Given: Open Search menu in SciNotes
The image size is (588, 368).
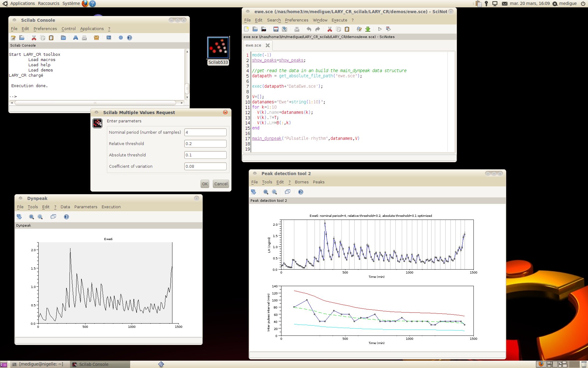Looking at the screenshot, I should click(274, 20).
